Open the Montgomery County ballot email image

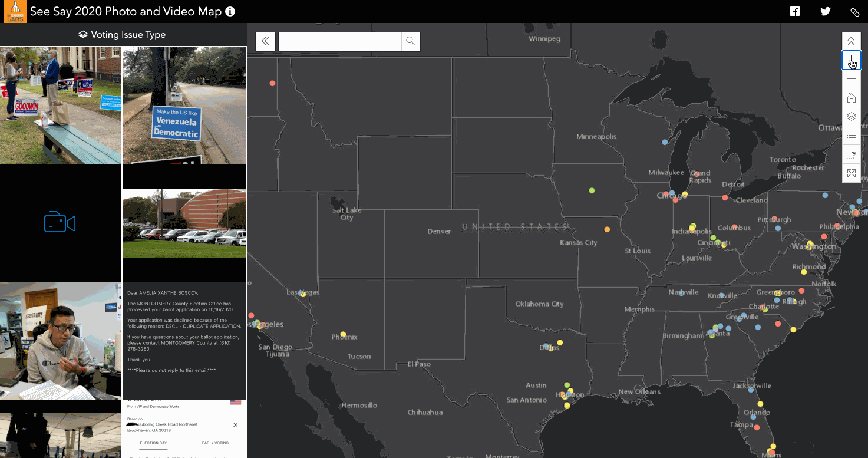tap(184, 341)
